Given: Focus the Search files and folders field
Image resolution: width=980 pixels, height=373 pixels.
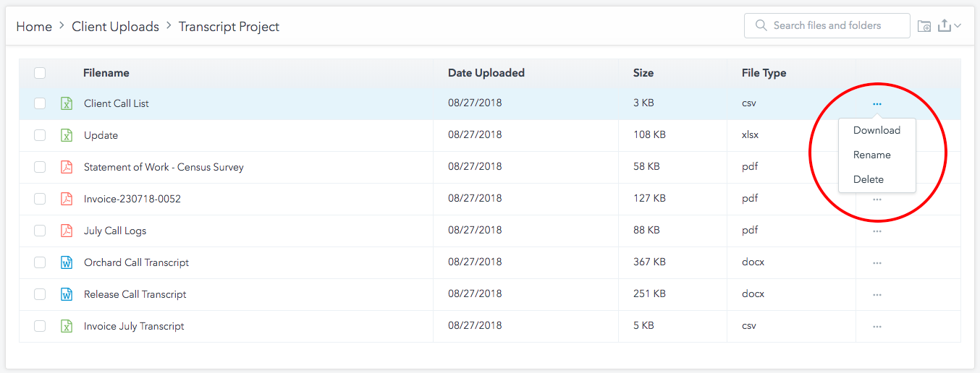Looking at the screenshot, I should tap(827, 25).
